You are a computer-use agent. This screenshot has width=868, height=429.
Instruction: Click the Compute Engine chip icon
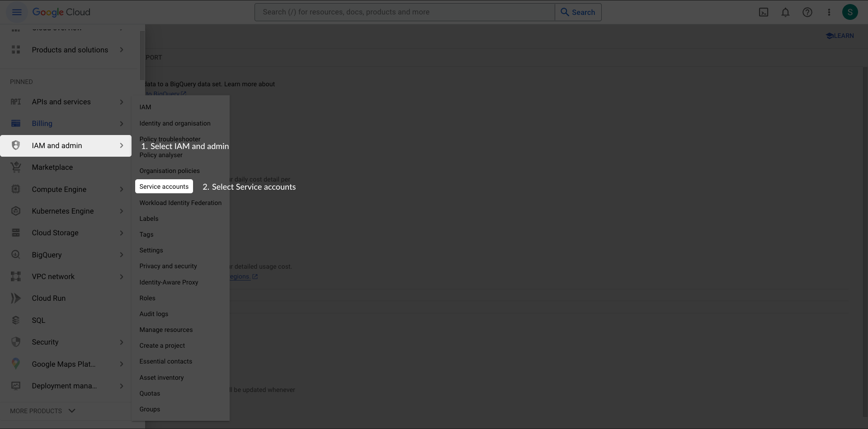click(x=16, y=189)
